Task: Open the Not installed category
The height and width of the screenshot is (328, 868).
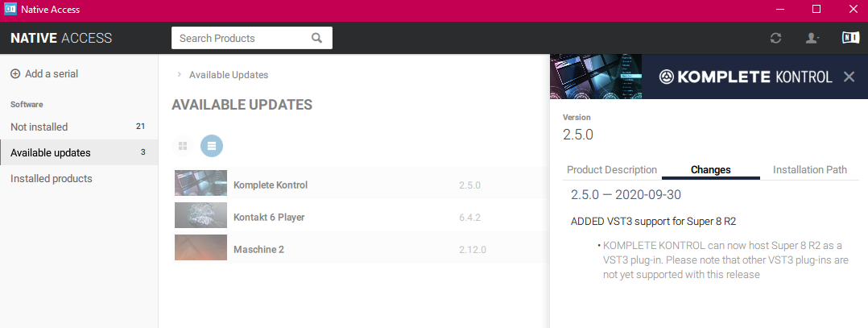Action: point(39,127)
